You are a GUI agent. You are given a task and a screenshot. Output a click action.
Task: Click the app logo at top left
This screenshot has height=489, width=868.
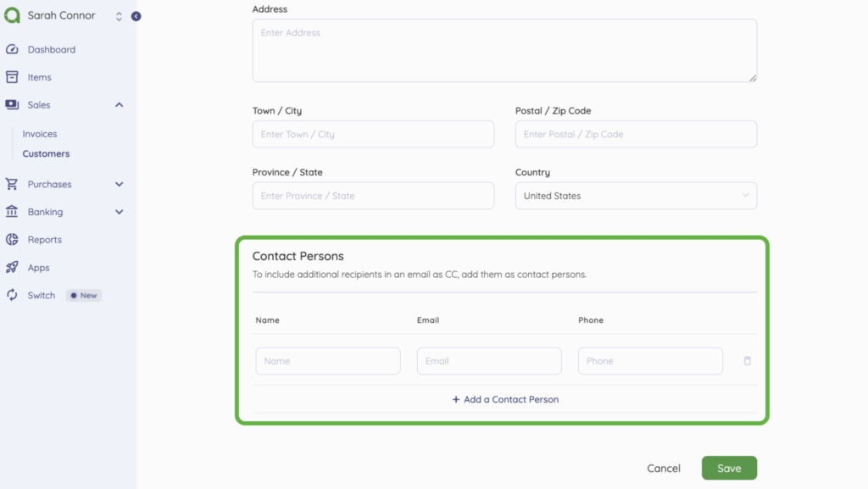(x=14, y=14)
